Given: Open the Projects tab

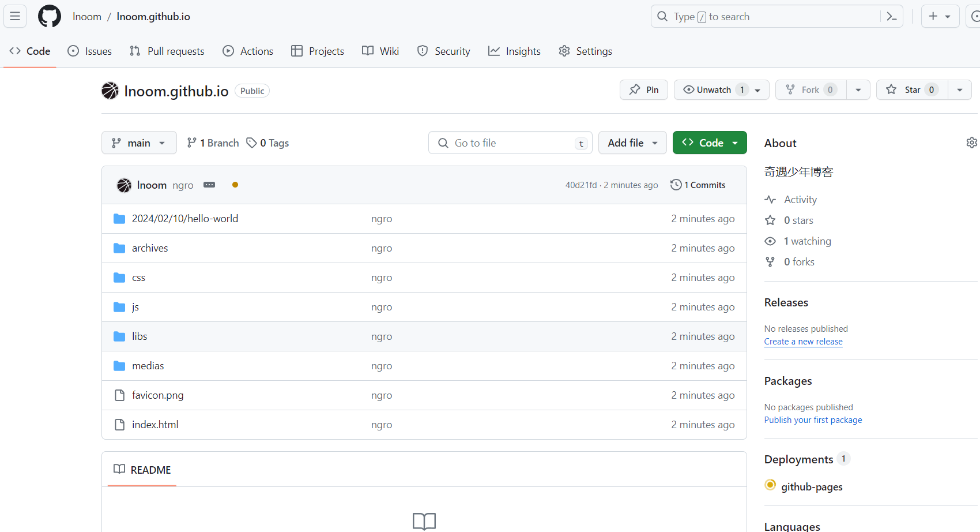Looking at the screenshot, I should coord(318,51).
